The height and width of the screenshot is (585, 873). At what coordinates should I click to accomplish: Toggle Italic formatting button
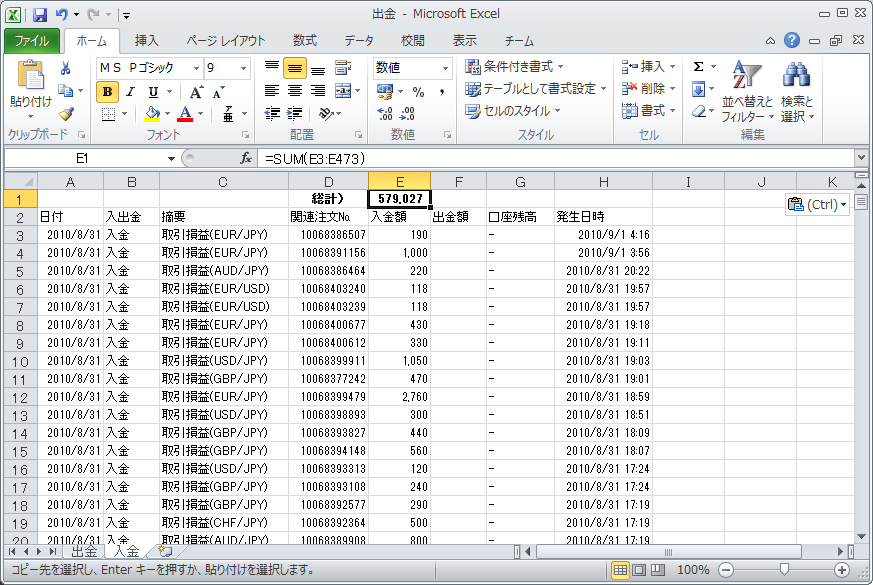[x=131, y=91]
